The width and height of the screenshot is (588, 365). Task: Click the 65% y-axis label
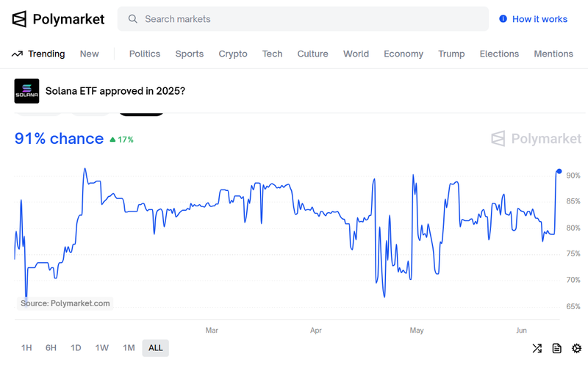(x=573, y=306)
